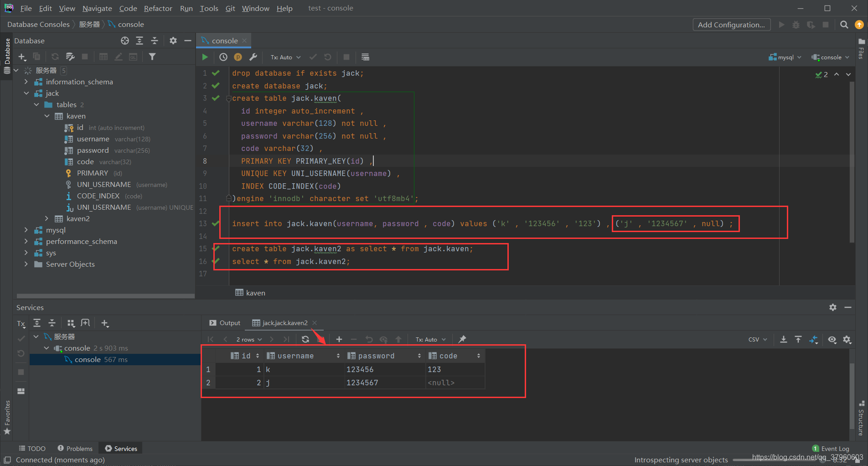The height and width of the screenshot is (466, 868).
Task: Open the Git menu
Action: (x=230, y=8)
